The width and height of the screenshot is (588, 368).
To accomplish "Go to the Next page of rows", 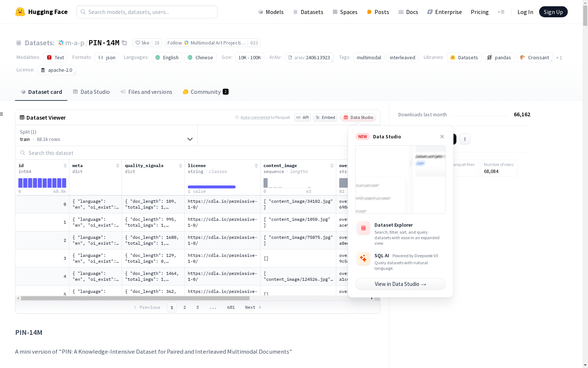I will (253, 307).
